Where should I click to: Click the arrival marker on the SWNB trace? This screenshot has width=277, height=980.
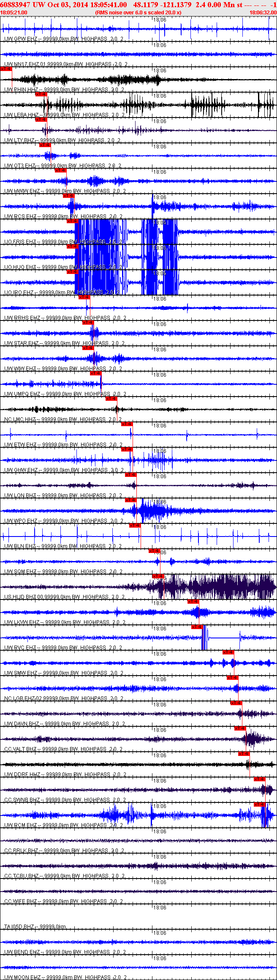coord(259,779)
